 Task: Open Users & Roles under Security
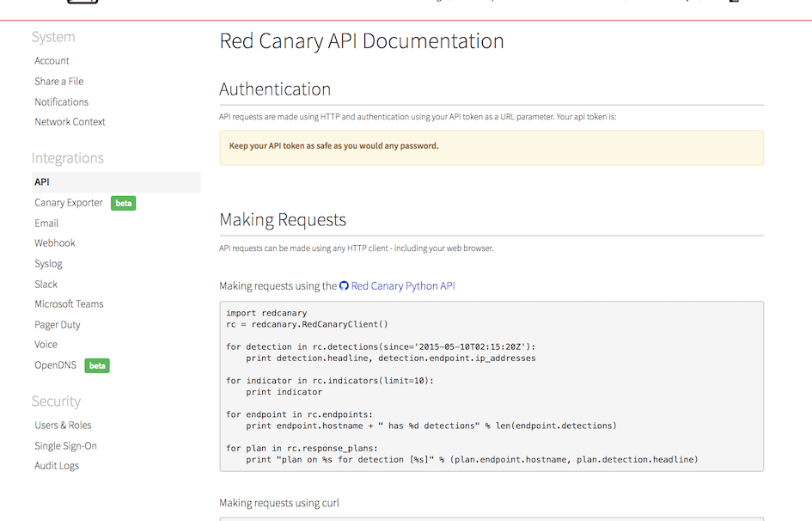coord(63,426)
